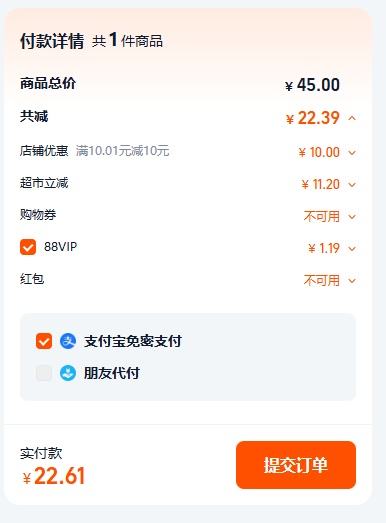Open the 红包 不可用 dropdown arrow

coord(352,281)
